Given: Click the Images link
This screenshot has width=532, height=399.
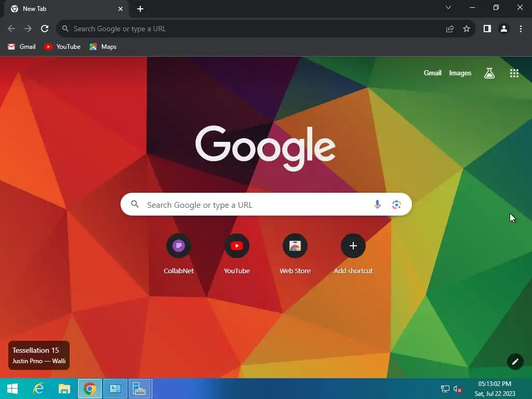Looking at the screenshot, I should click(x=460, y=73).
